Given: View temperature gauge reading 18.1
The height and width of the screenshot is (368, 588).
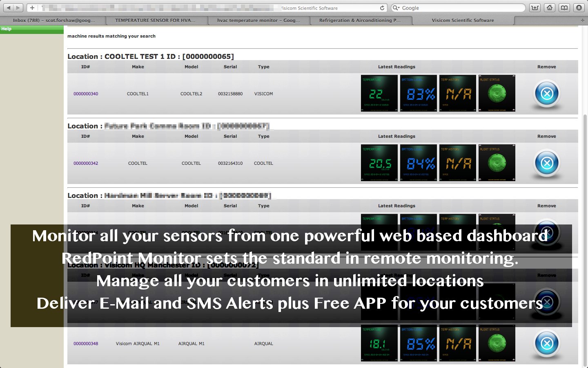Looking at the screenshot, I should [379, 343].
